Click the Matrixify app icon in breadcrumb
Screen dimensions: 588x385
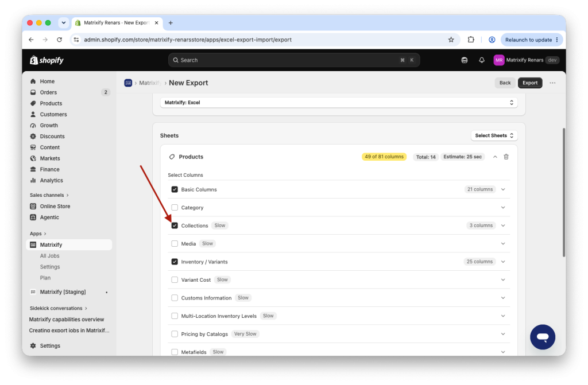(128, 83)
